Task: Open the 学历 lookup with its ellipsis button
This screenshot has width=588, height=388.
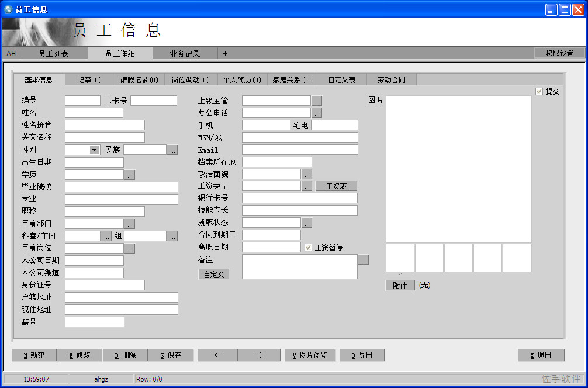Action: (129, 174)
